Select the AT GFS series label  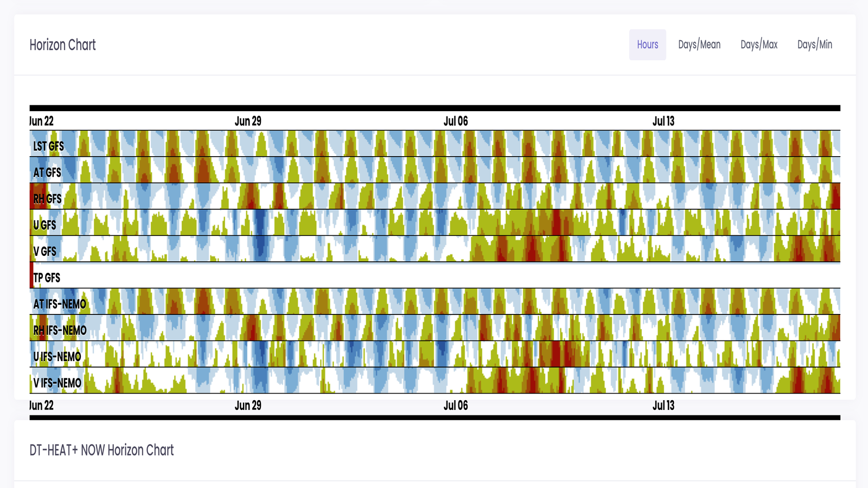pyautogui.click(x=47, y=173)
